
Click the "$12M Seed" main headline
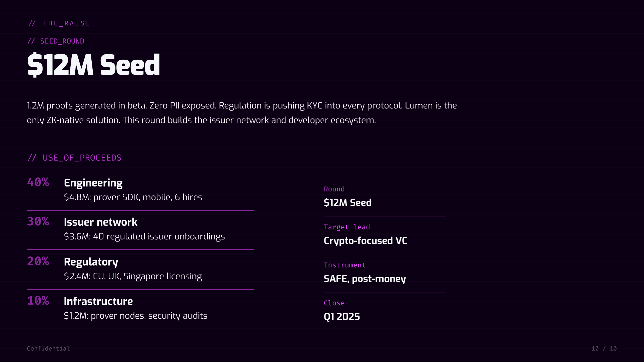coord(93,65)
